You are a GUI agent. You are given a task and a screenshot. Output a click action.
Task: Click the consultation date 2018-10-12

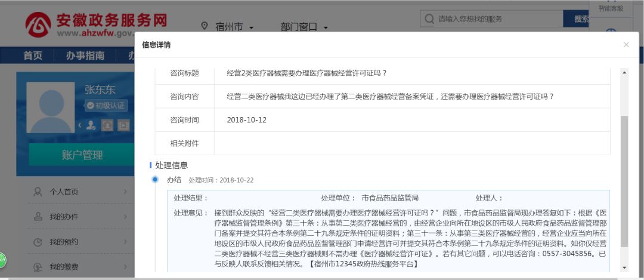click(246, 120)
